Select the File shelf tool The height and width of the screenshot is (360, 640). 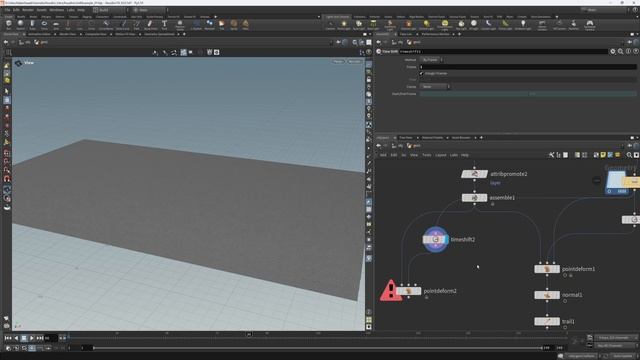(222, 25)
